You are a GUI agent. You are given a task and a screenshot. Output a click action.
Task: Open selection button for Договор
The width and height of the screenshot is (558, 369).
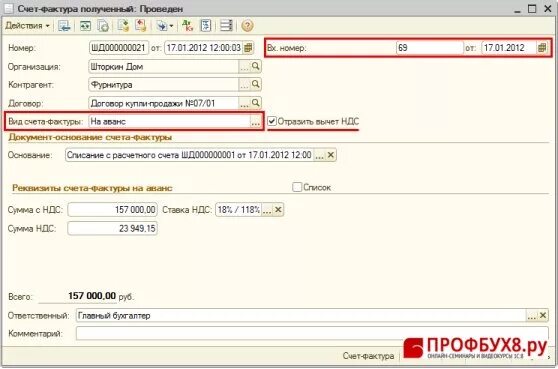point(244,103)
